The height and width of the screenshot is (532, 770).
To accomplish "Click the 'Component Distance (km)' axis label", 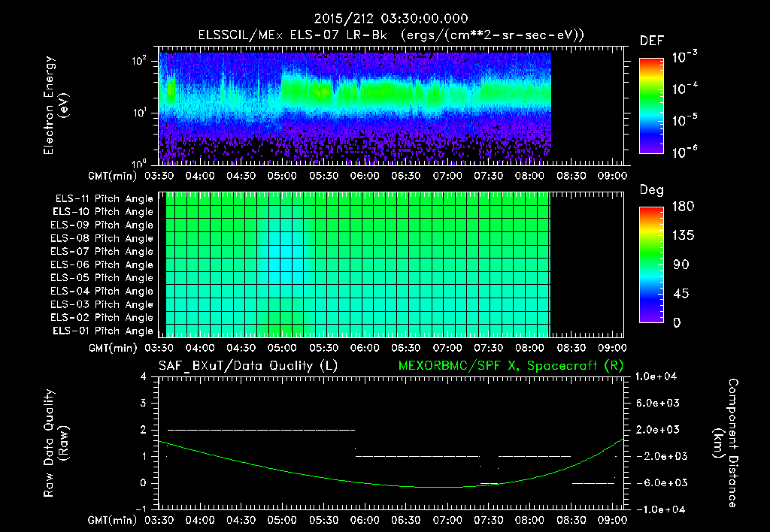I will tap(726, 443).
